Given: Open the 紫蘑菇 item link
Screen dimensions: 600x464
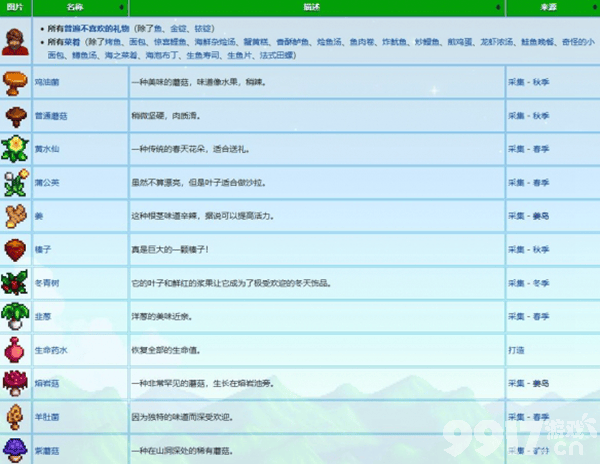Looking at the screenshot, I should pyautogui.click(x=47, y=451).
